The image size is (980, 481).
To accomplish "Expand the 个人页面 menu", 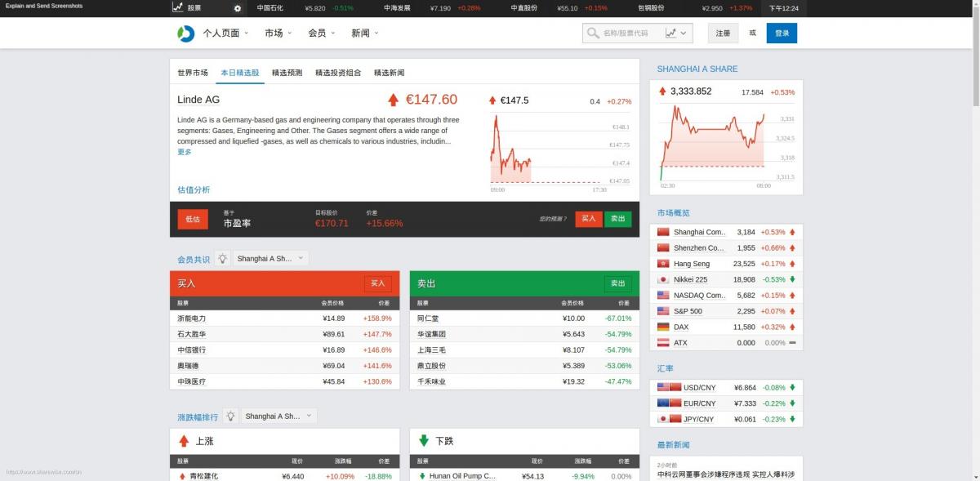I will [x=225, y=33].
